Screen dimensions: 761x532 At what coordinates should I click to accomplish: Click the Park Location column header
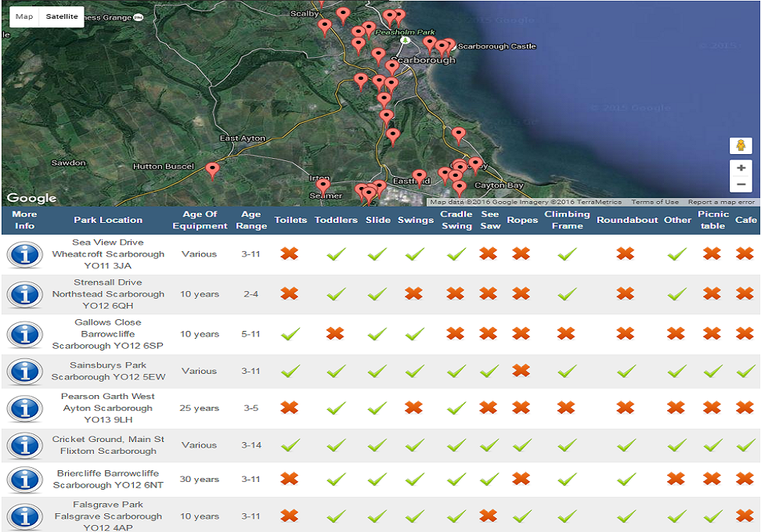pos(108,220)
